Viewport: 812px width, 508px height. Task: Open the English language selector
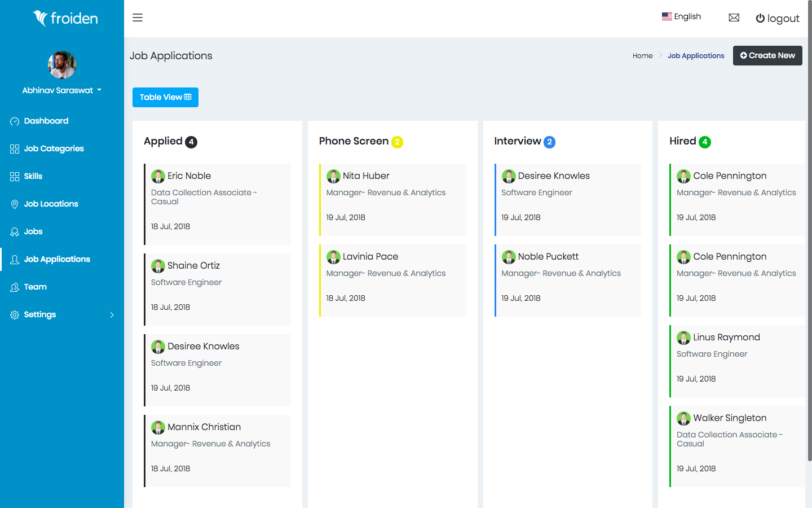pyautogui.click(x=681, y=16)
